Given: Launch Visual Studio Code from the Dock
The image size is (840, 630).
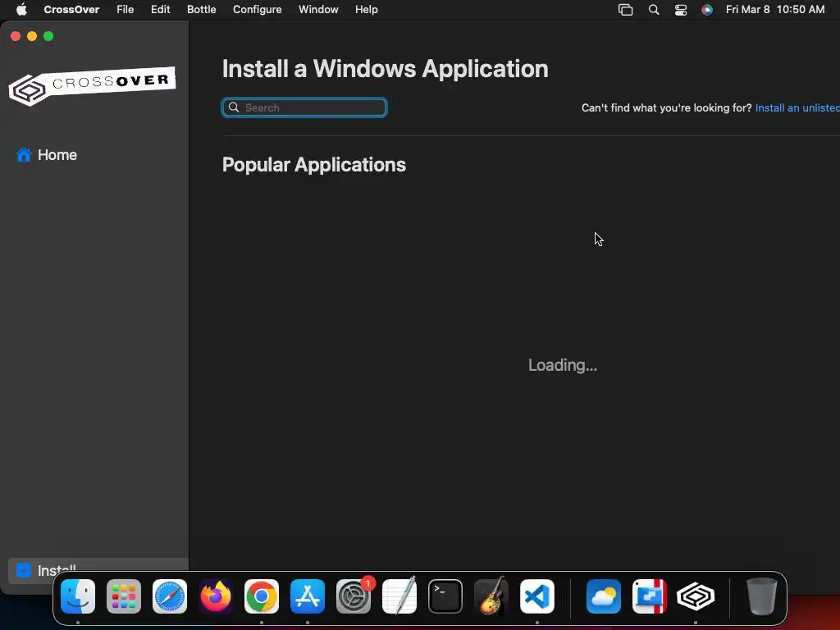Looking at the screenshot, I should click(537, 596).
